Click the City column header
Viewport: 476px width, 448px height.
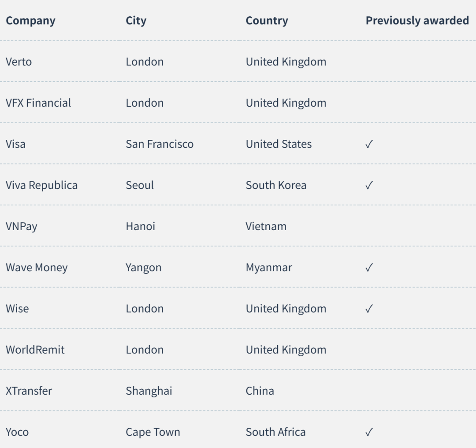click(x=136, y=21)
